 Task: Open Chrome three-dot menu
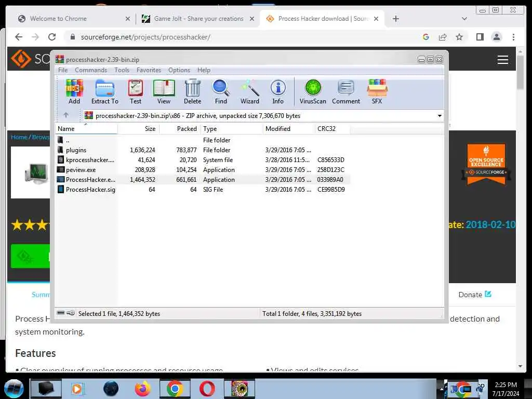click(513, 37)
